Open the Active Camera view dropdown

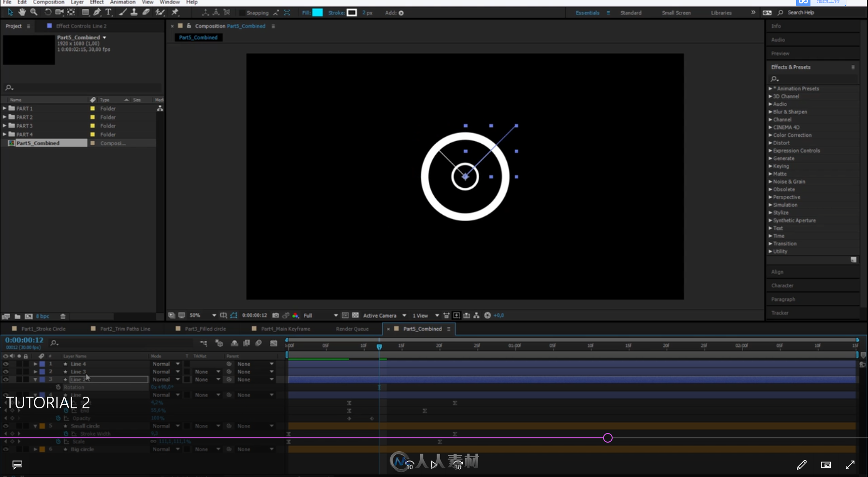[385, 315]
